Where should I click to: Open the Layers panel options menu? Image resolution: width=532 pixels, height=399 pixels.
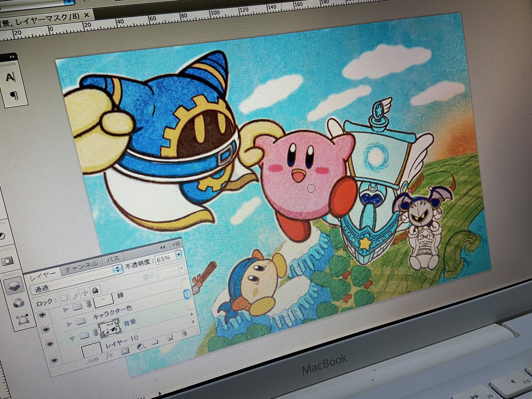click(x=176, y=244)
